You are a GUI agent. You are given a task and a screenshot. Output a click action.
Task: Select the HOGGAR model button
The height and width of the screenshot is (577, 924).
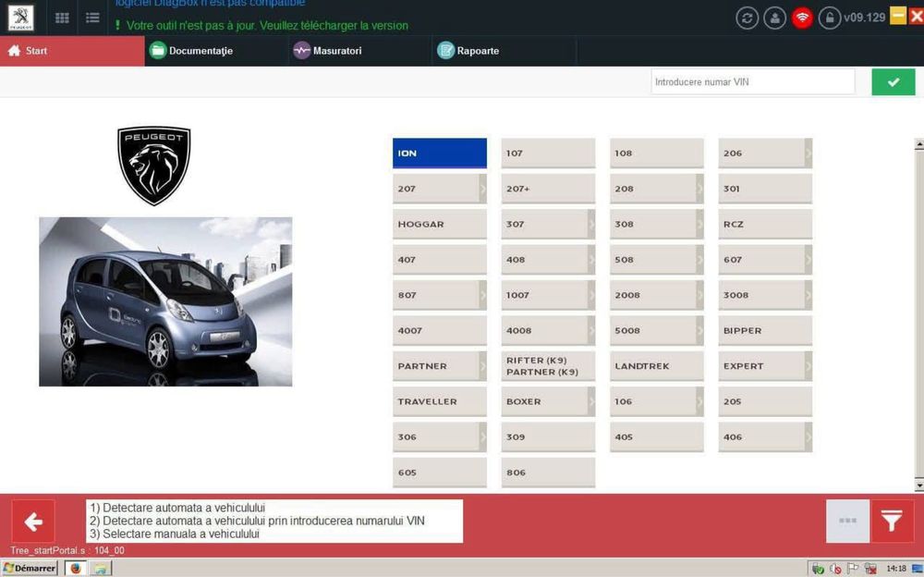pos(440,224)
